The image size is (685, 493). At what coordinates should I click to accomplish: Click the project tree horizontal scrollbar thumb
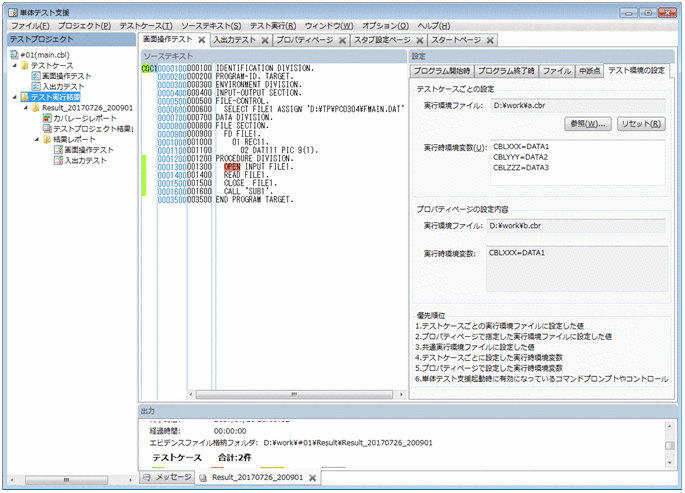point(66,480)
